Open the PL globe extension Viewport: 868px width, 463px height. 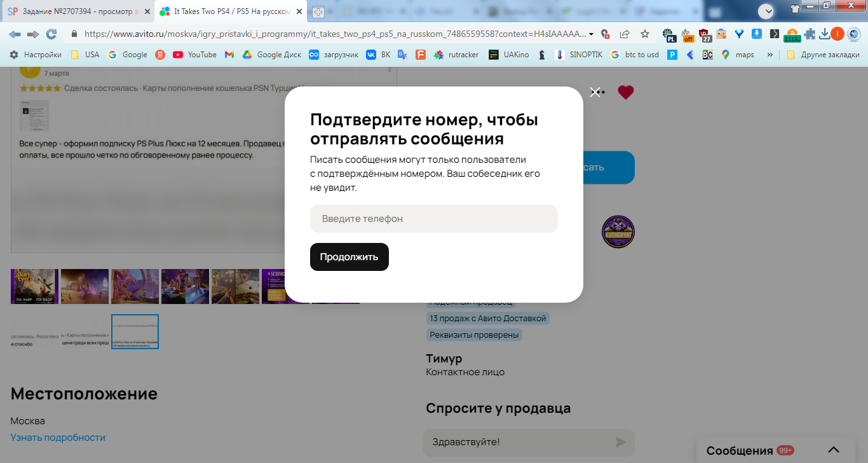tap(668, 34)
